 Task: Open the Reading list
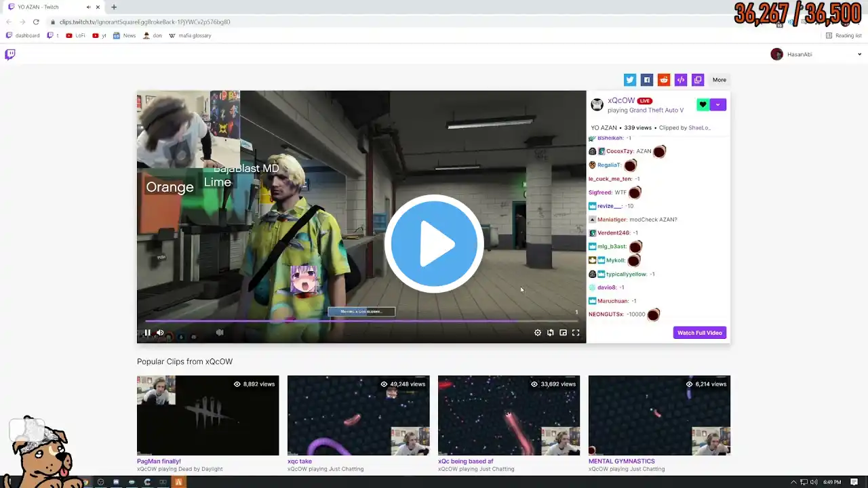coord(844,36)
